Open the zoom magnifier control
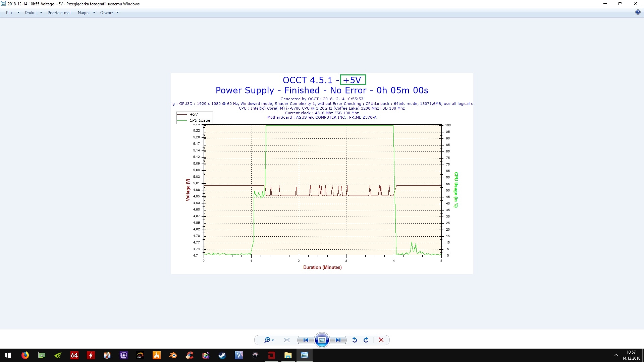Screen dimensions: 644x362 267,340
